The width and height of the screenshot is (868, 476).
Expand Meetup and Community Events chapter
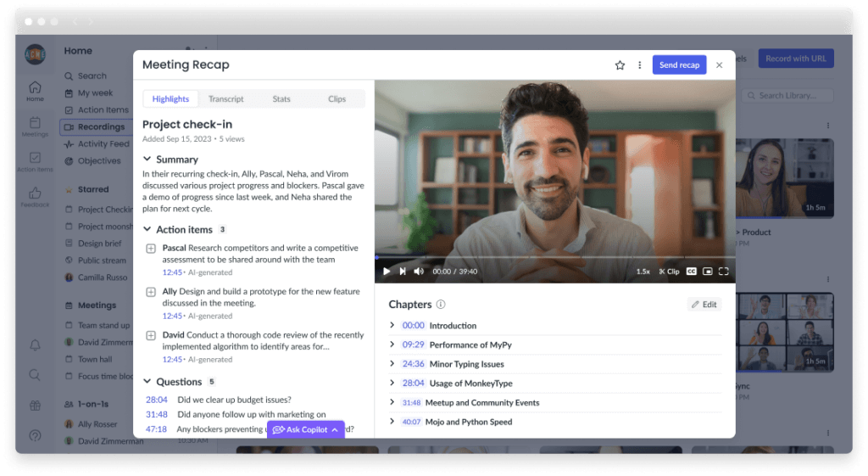click(392, 402)
